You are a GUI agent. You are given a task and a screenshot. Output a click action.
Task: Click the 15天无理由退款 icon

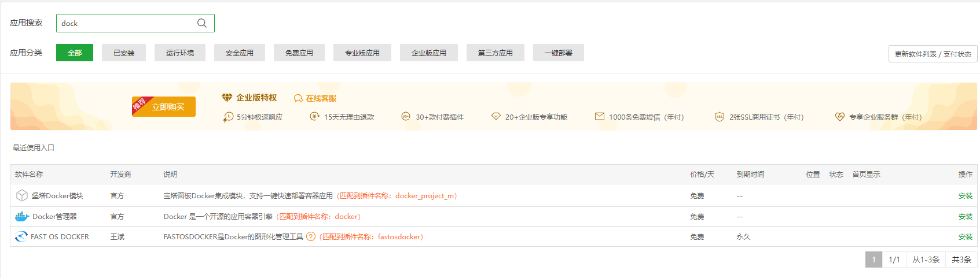(315, 116)
